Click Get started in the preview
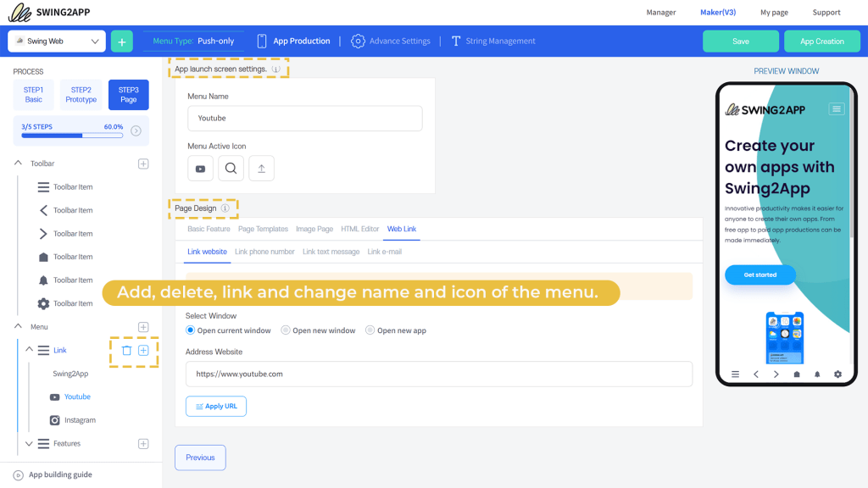 [760, 275]
